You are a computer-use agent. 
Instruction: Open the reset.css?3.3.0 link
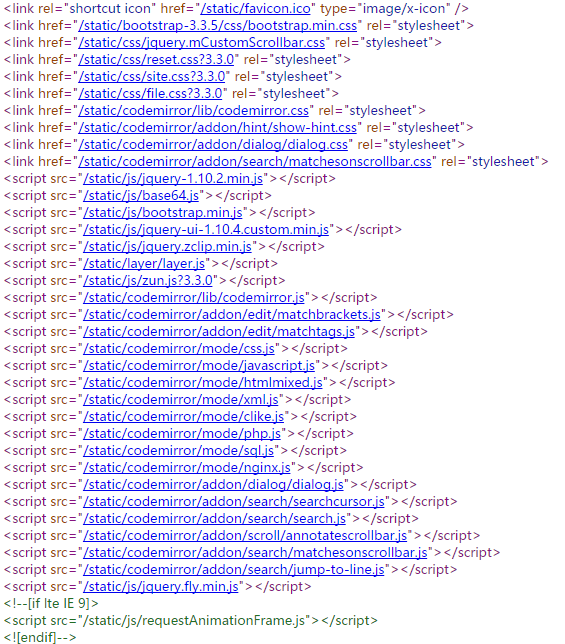156,60
